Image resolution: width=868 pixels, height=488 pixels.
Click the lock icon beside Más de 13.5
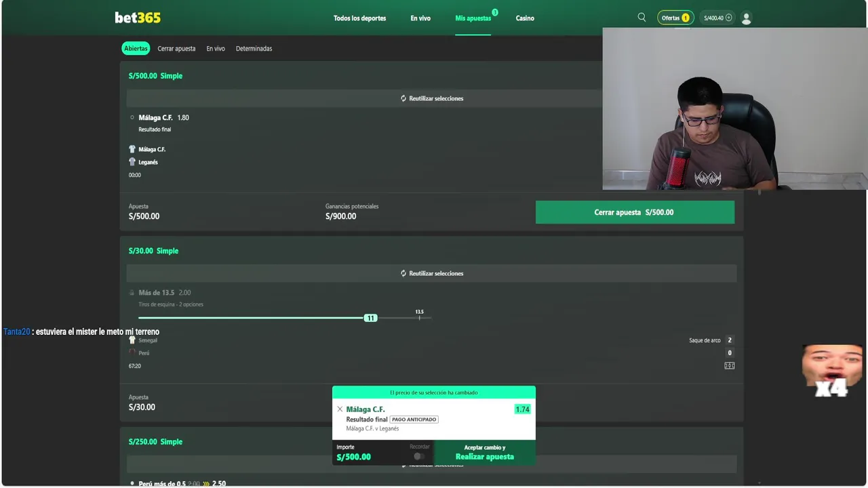(x=132, y=293)
